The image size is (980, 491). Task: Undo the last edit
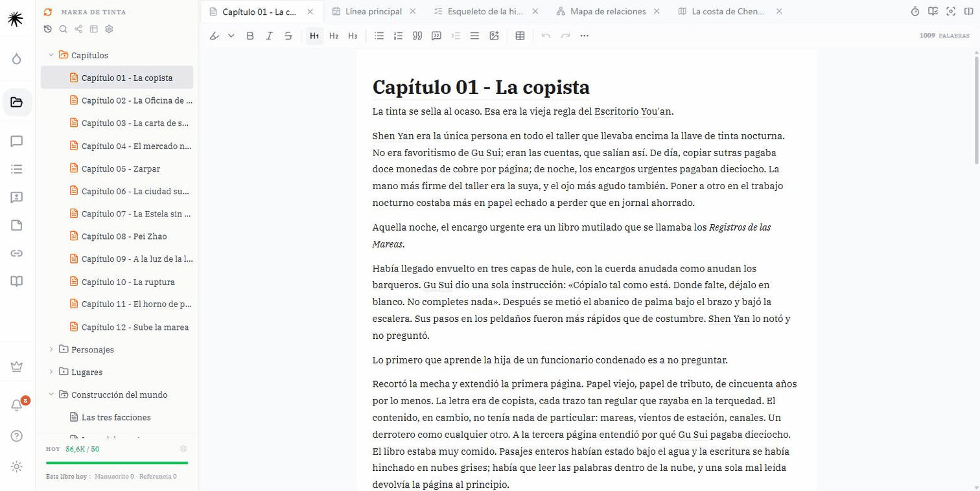(546, 36)
